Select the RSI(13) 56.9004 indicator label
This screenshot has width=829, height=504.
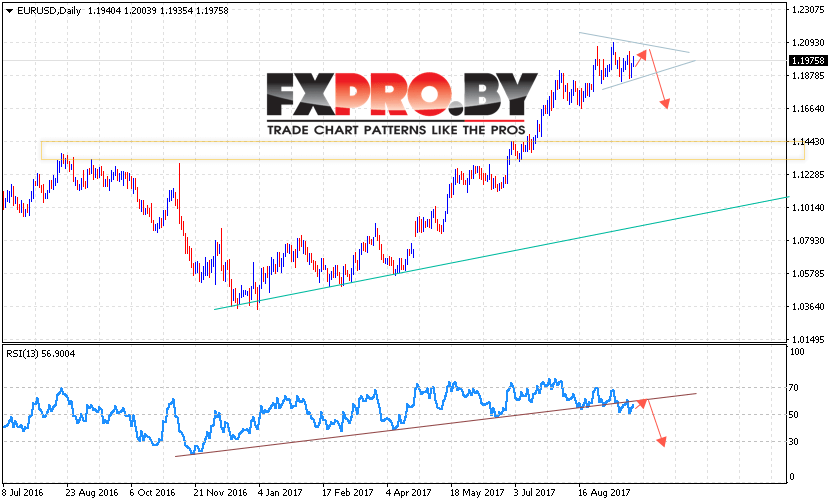(x=41, y=353)
